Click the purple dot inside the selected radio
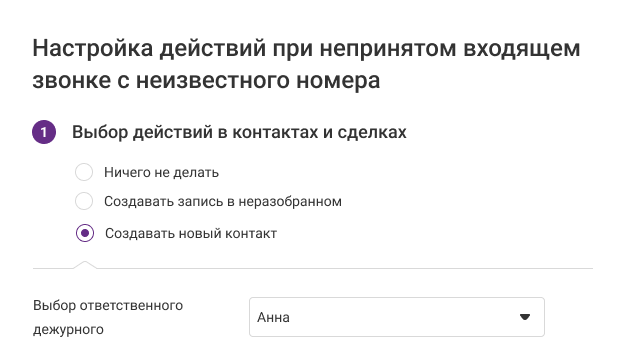This screenshot has height=362, width=624. click(x=85, y=233)
